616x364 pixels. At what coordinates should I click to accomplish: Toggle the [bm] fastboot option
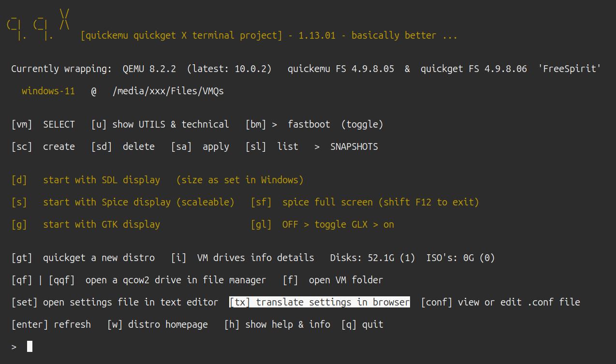point(314,125)
